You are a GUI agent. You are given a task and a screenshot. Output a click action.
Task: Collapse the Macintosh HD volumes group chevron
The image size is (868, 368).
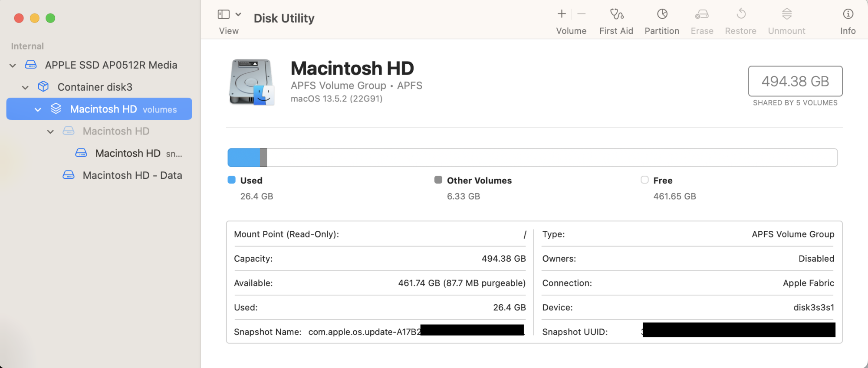pyautogui.click(x=38, y=109)
